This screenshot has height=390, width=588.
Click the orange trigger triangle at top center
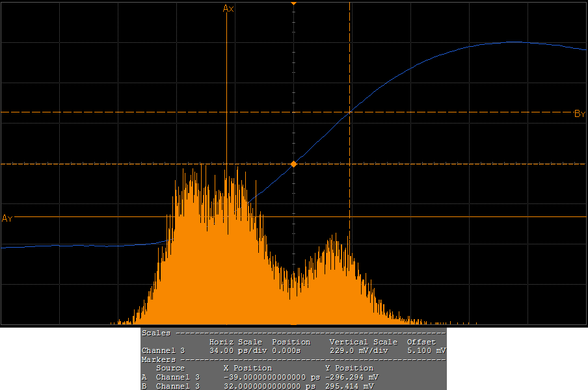click(x=294, y=3)
